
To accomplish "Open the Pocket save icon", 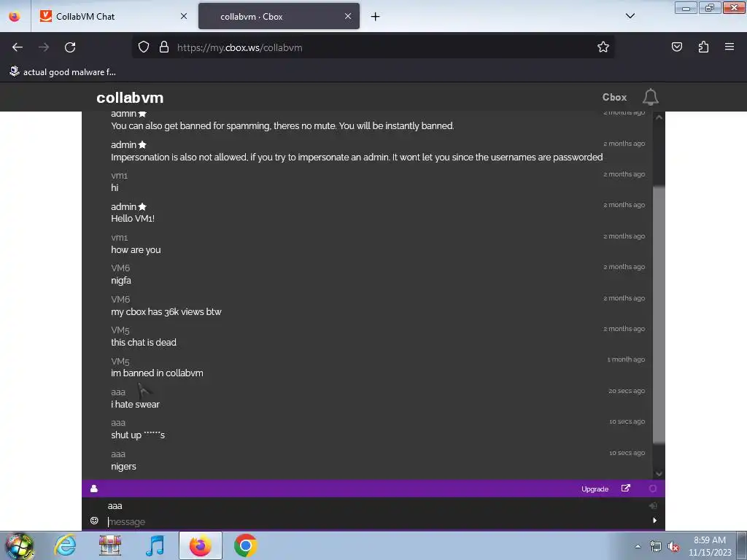I will 677,47.
